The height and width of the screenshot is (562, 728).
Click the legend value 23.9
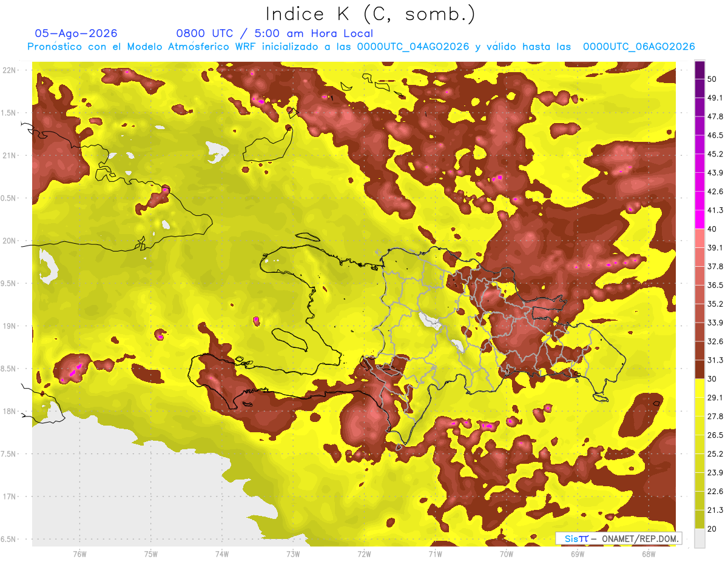tap(715, 472)
